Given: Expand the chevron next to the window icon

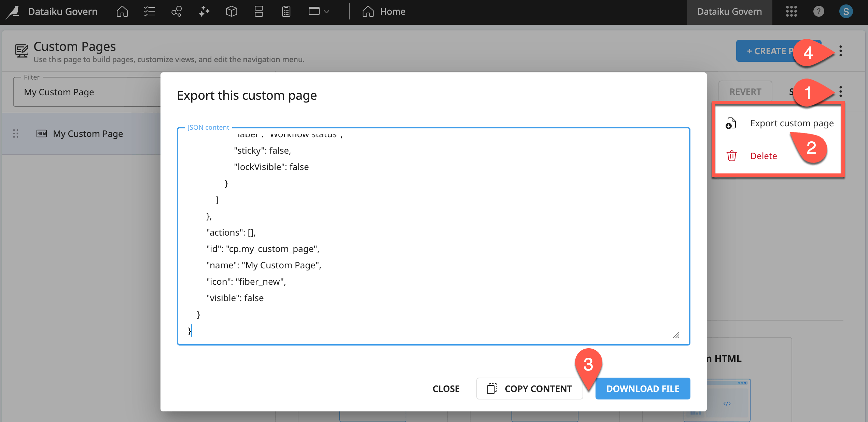Looking at the screenshot, I should point(327,12).
